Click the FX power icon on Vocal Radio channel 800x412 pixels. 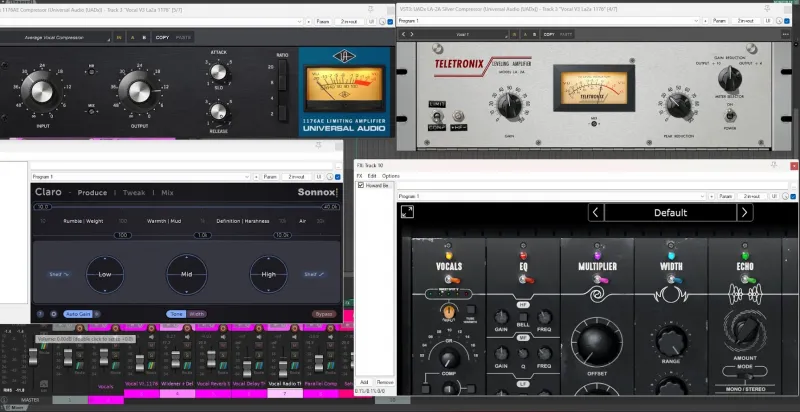(294, 328)
